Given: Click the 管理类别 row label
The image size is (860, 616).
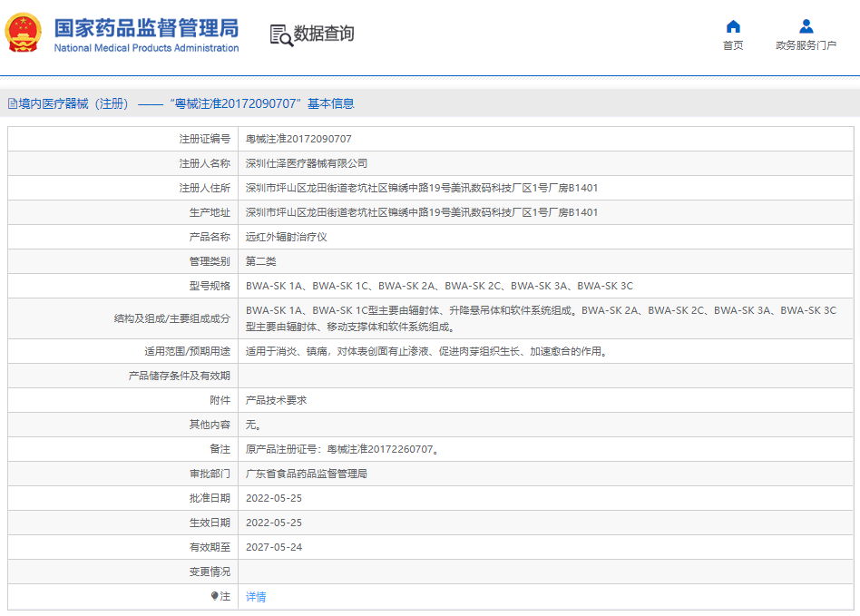Looking at the screenshot, I should click(210, 261).
